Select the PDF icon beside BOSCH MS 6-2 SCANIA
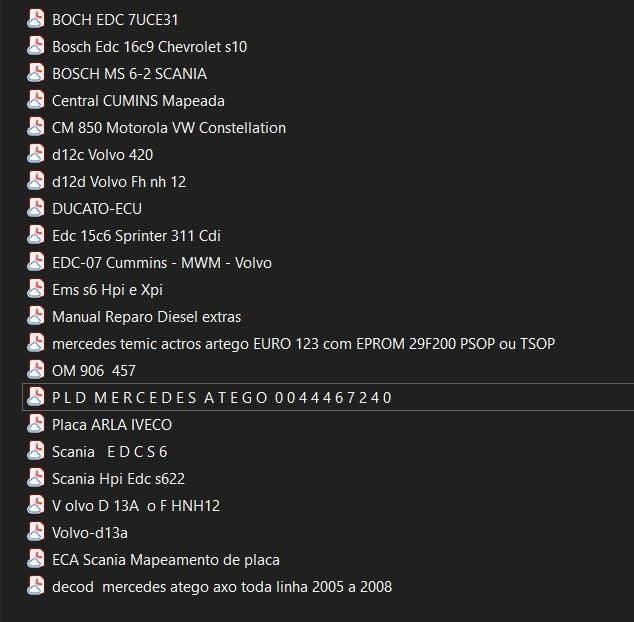This screenshot has width=634, height=622. coord(36,73)
